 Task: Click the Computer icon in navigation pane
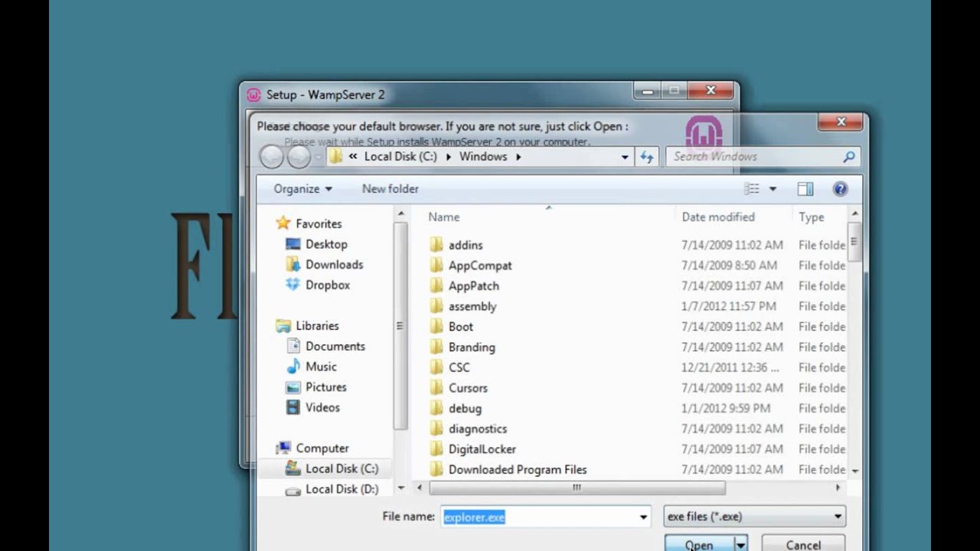pos(283,448)
